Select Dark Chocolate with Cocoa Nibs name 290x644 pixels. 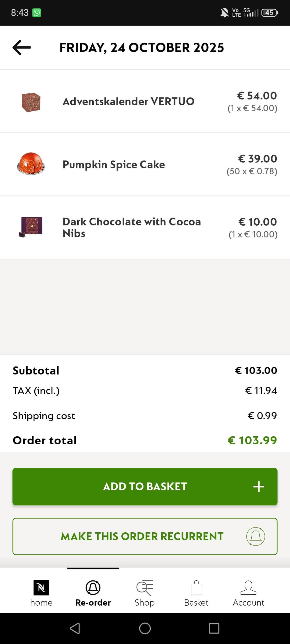(132, 227)
